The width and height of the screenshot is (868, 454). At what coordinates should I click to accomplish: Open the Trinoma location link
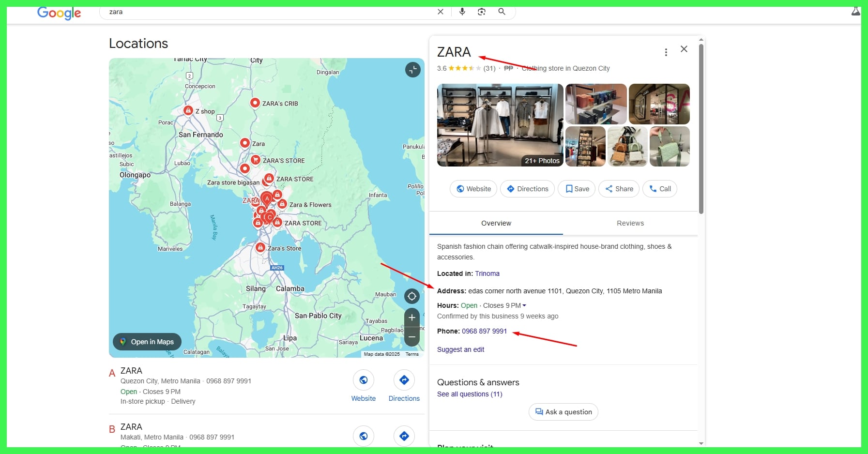(x=487, y=273)
